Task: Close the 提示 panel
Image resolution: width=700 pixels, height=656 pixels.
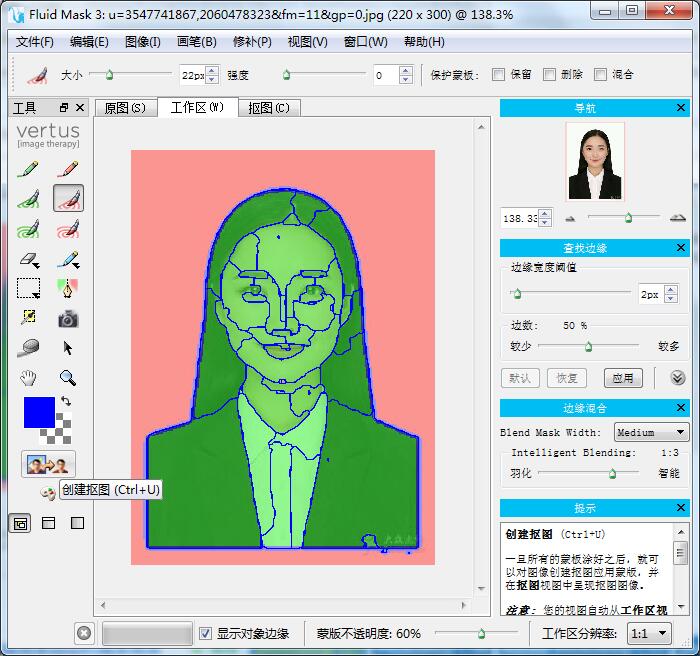Action: click(x=681, y=507)
